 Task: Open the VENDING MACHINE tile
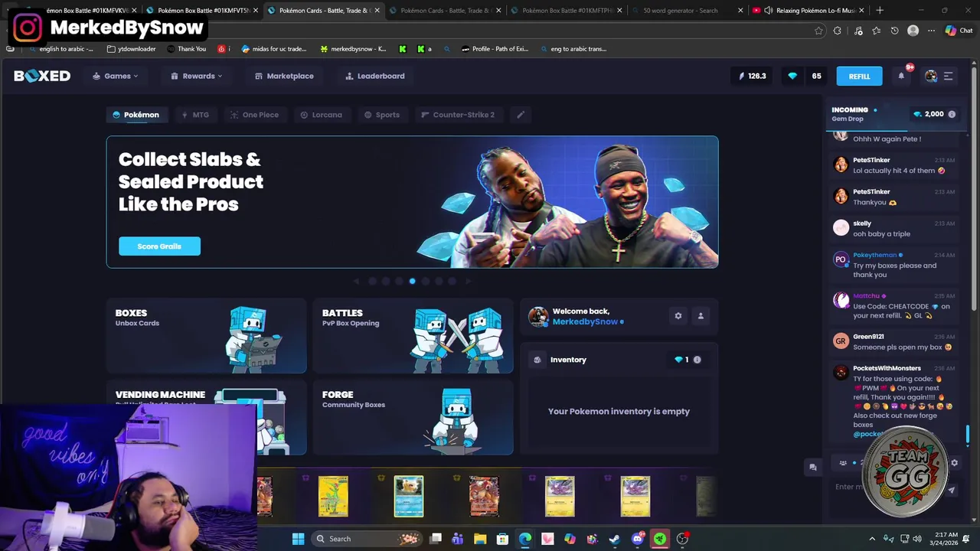point(207,418)
